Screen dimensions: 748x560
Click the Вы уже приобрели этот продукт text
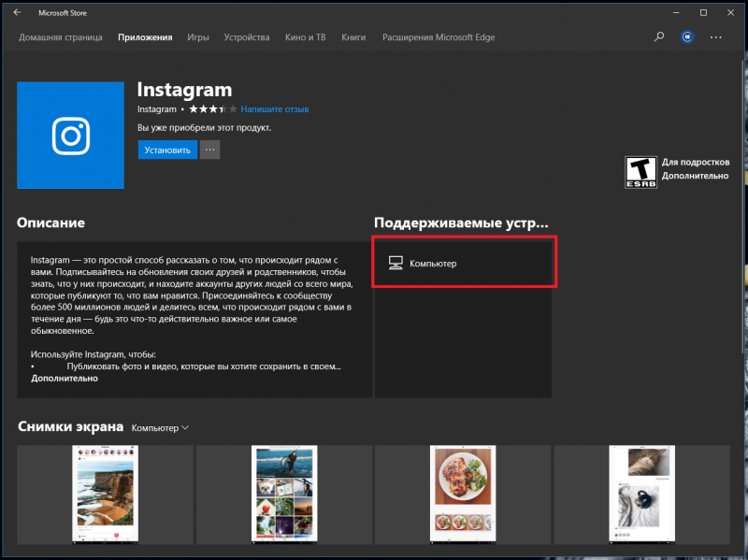204,128
